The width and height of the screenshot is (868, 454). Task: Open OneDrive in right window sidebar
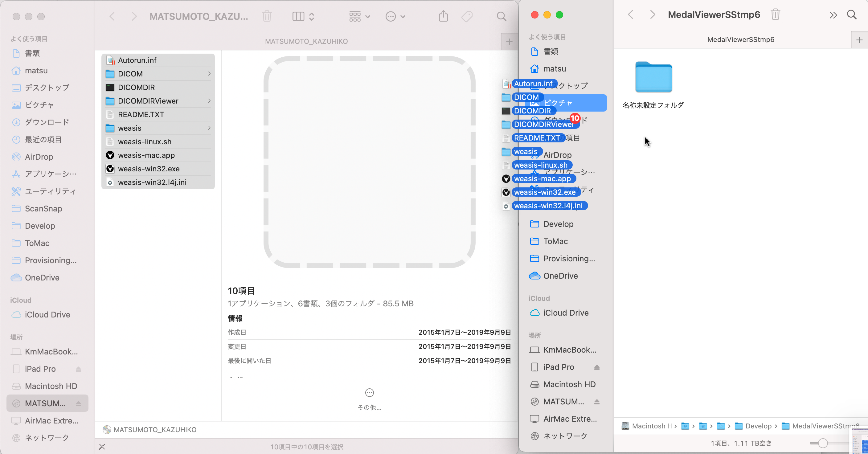coord(566,276)
